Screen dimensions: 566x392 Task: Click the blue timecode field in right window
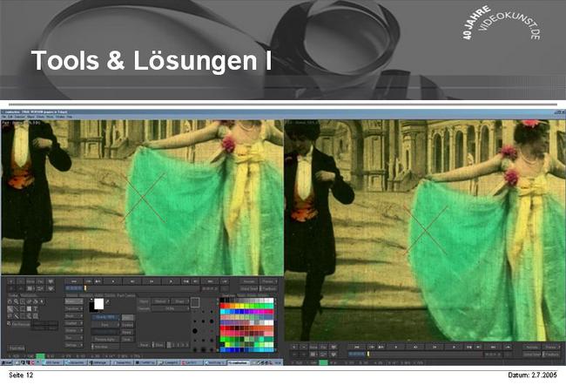point(357,354)
